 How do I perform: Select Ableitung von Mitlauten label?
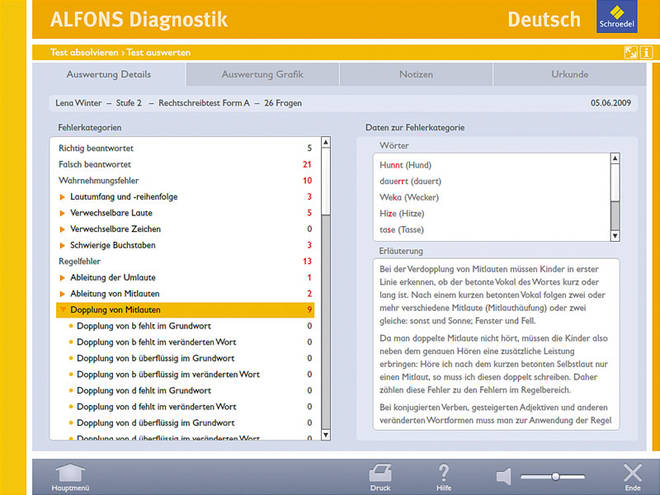point(115,294)
